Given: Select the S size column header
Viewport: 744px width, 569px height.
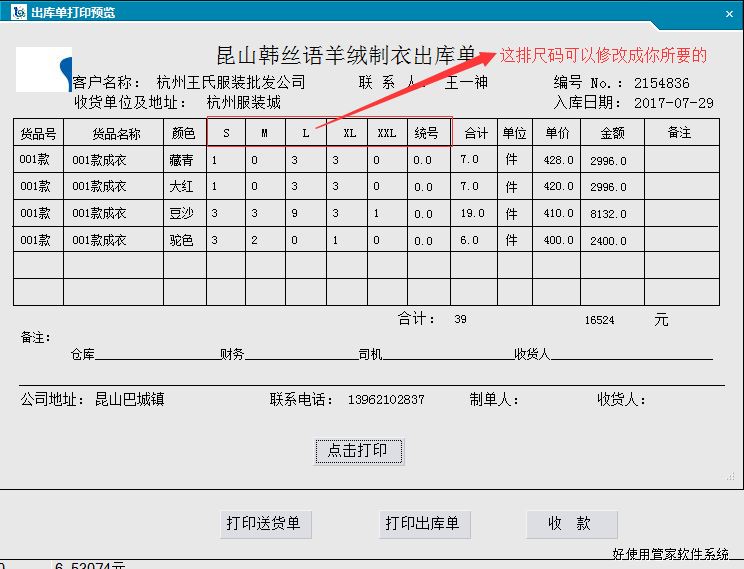Looking at the screenshot, I should [x=226, y=133].
